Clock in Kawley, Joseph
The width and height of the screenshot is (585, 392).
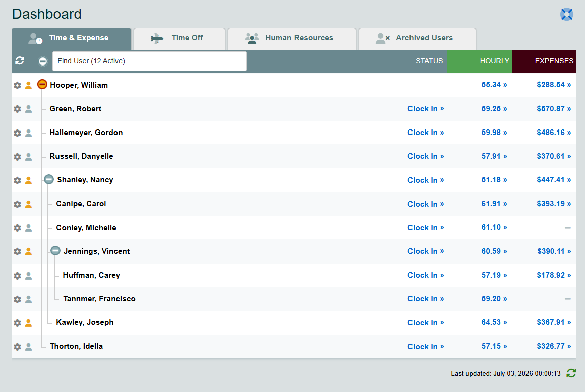426,323
